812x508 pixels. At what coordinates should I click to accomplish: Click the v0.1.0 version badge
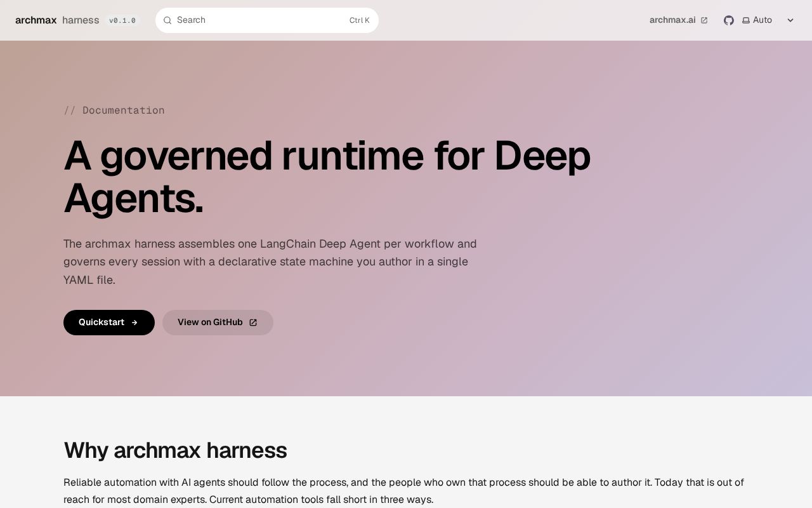122,20
